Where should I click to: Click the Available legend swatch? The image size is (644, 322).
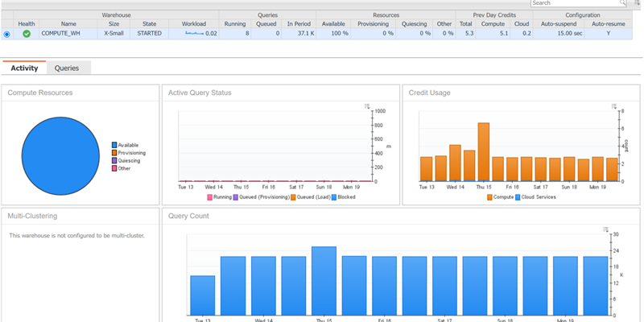point(114,145)
